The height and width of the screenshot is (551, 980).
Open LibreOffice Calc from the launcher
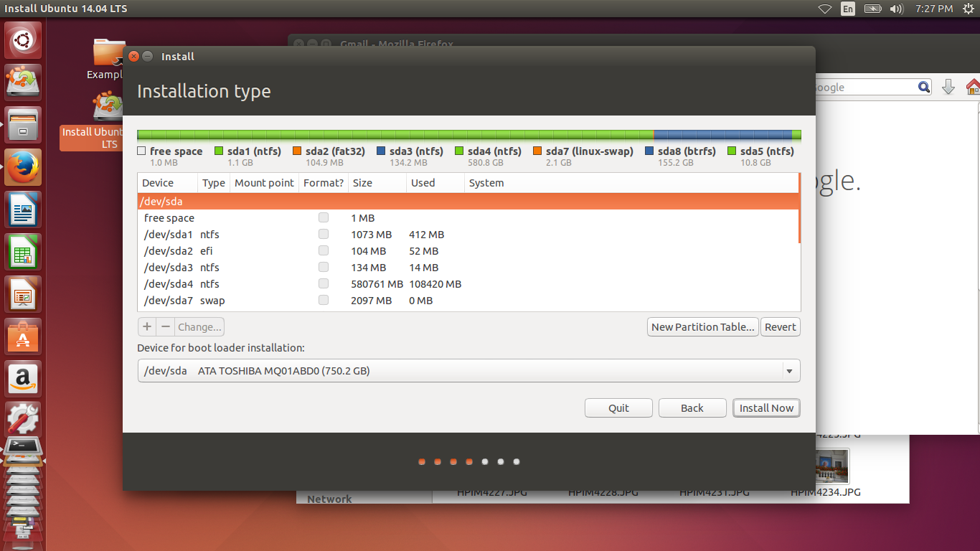click(24, 252)
